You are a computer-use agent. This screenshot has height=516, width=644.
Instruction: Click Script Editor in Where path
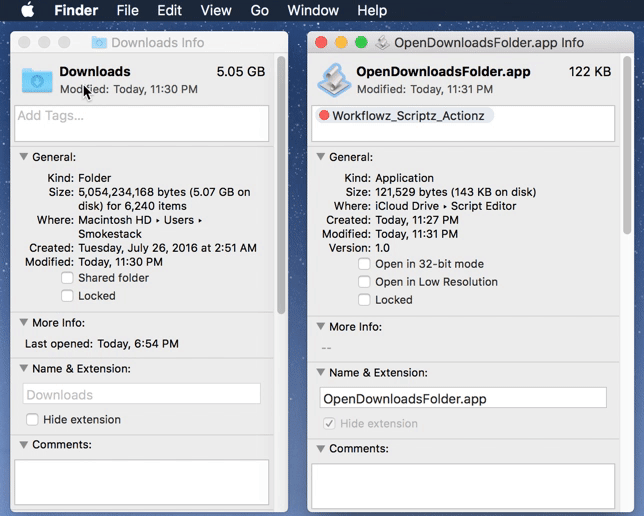[x=483, y=206]
